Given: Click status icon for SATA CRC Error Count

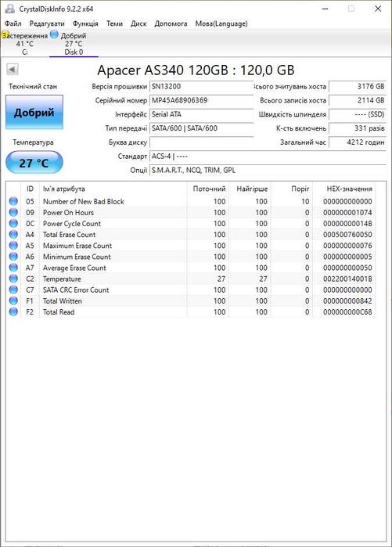Looking at the screenshot, I should (x=13, y=290).
